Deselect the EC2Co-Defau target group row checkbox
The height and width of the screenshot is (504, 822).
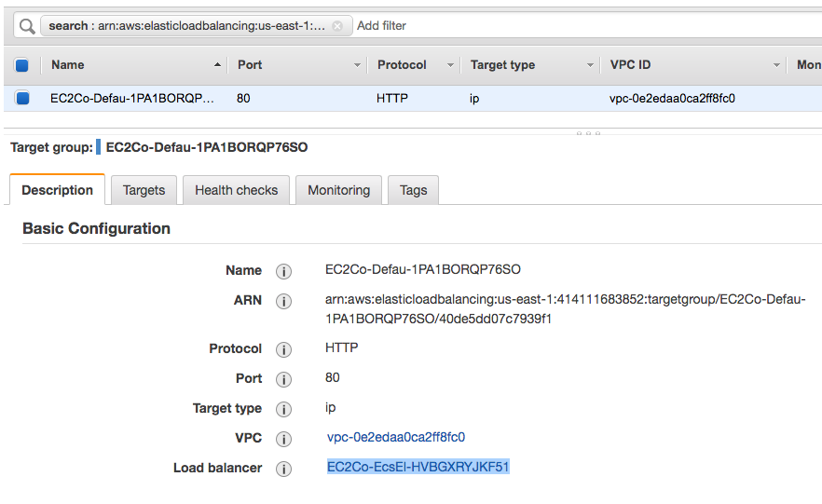pyautogui.click(x=22, y=98)
